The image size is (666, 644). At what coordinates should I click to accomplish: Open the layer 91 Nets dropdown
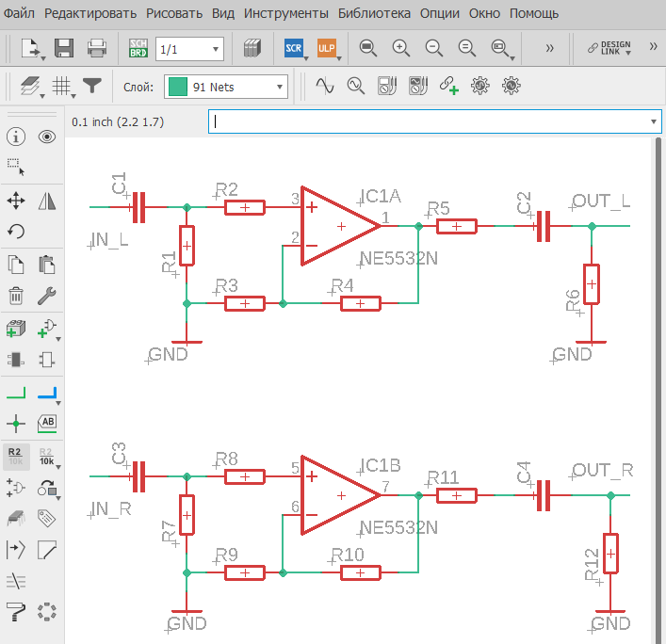point(226,87)
